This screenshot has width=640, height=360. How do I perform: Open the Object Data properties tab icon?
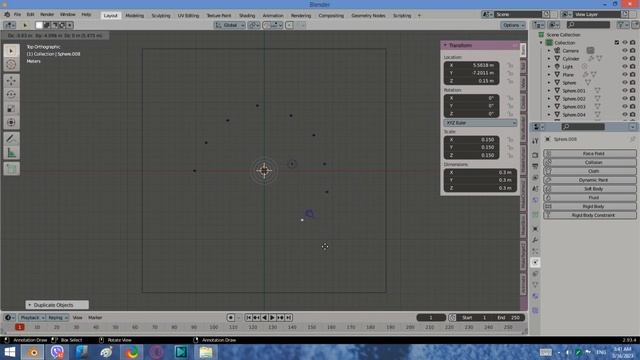point(535,284)
